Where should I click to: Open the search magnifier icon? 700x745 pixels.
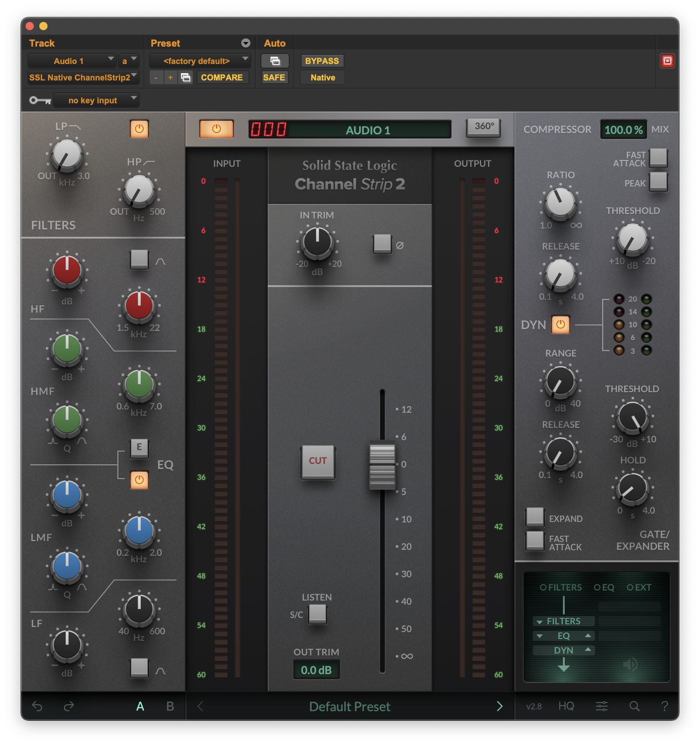coord(634,706)
